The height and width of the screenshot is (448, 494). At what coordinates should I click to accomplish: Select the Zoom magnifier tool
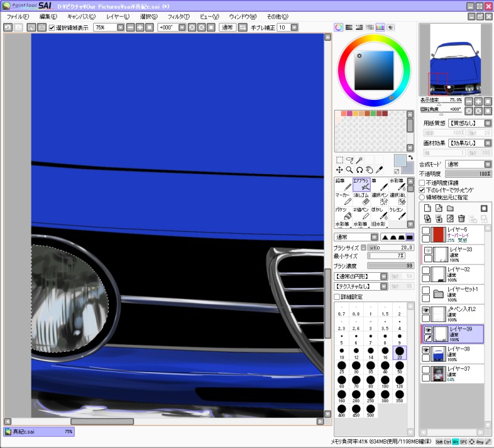(350, 169)
